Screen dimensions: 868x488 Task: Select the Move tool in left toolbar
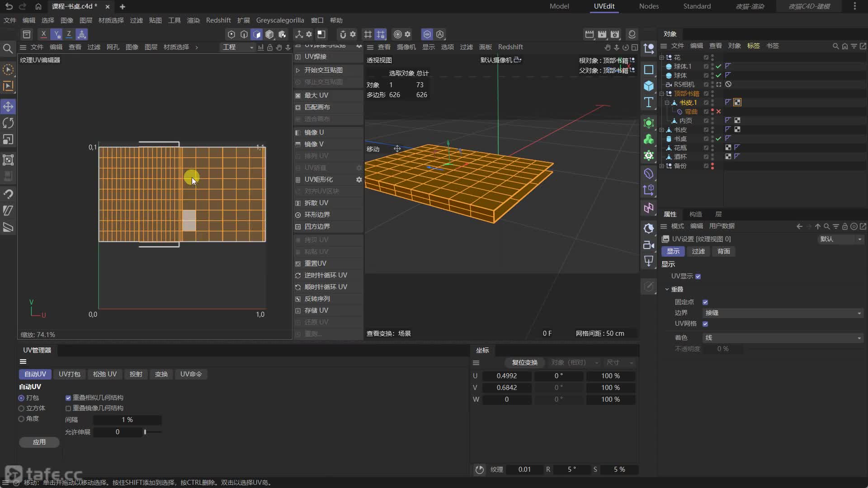pos(8,107)
